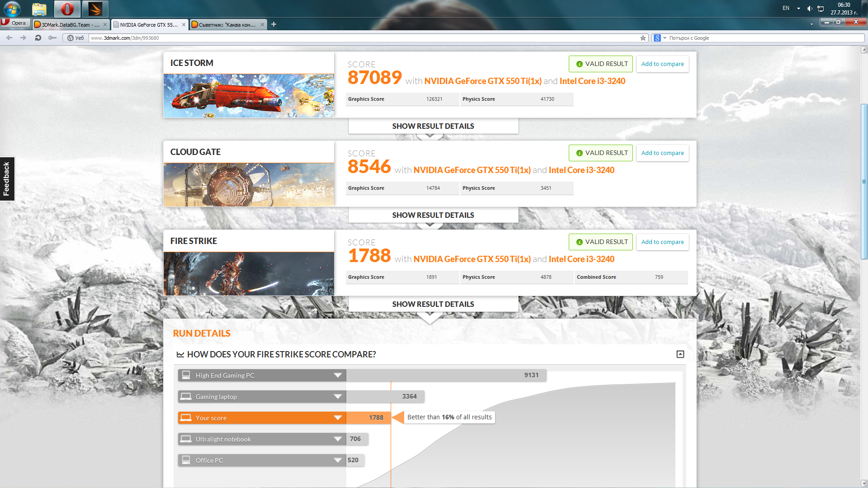The image size is (868, 488).
Task: Reload the current page
Action: click(x=38, y=38)
